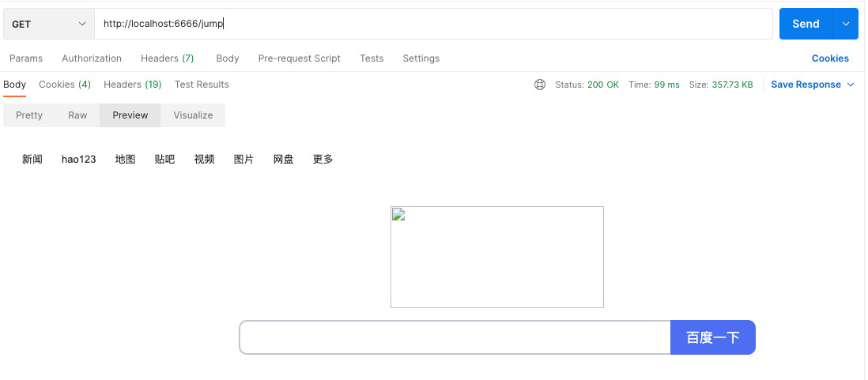Switch to the Authorization tab
The height and width of the screenshot is (380, 868).
click(x=92, y=58)
